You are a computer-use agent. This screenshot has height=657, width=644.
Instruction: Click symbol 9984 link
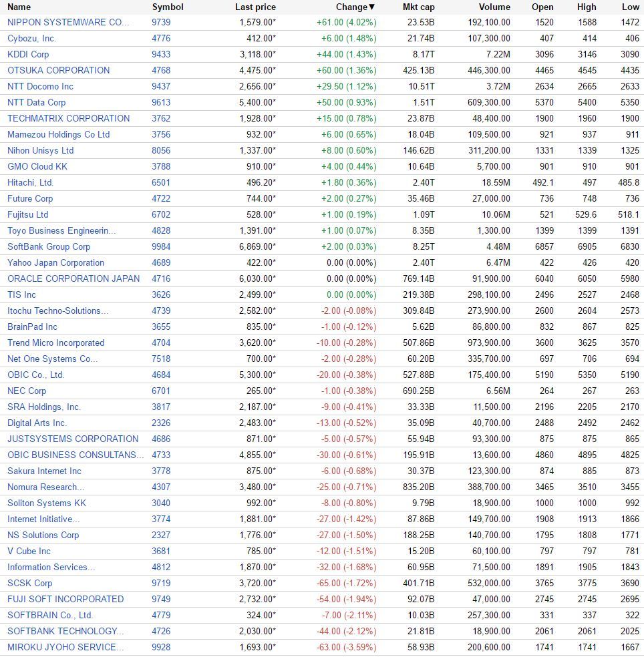[x=161, y=247]
